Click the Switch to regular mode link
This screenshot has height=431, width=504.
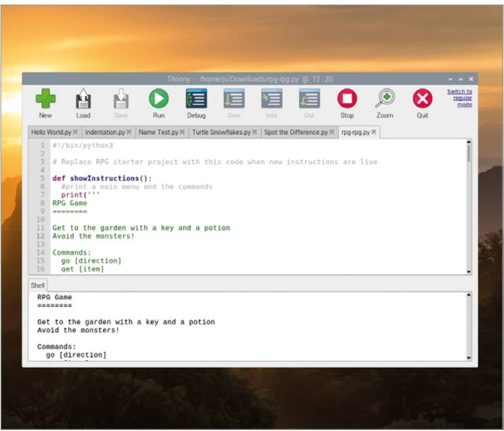459,98
